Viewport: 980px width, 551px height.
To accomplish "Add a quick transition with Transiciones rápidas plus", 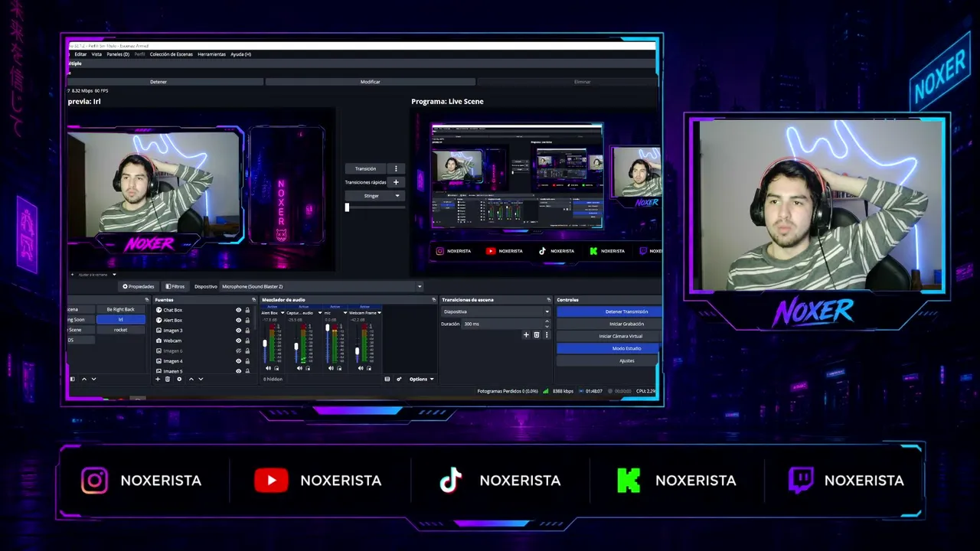I will tap(396, 182).
